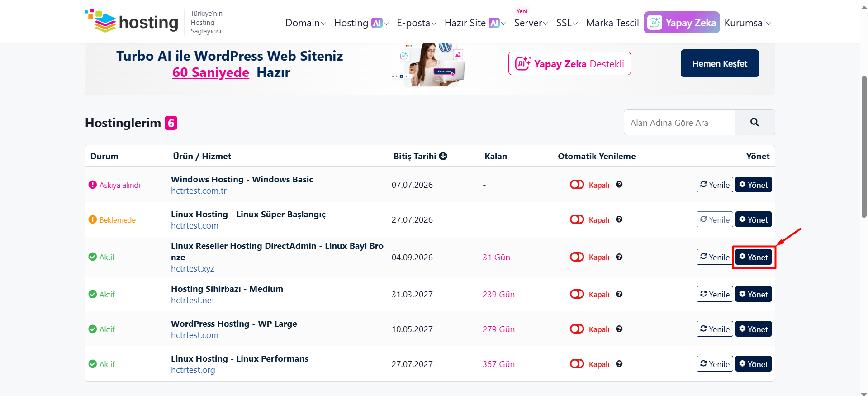Toggle auto-renewal for Windows Hosting hctrtest.com.tr
Image resolution: width=868 pixels, height=396 pixels.
point(577,185)
